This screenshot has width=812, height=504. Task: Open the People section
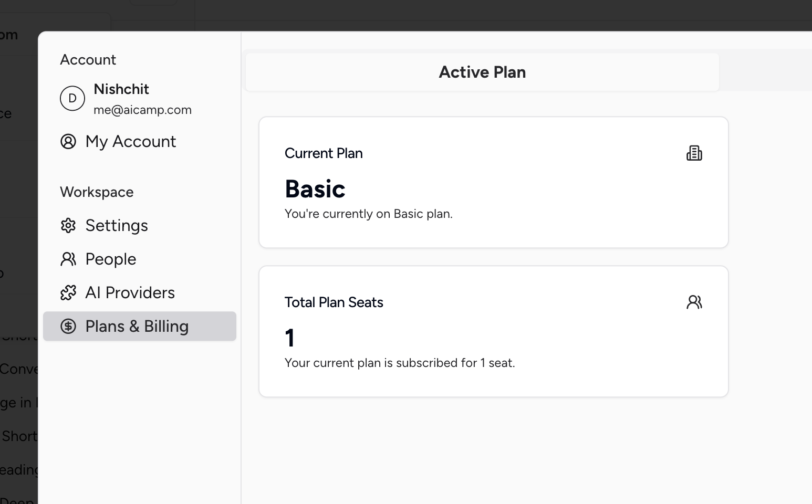tap(139, 259)
